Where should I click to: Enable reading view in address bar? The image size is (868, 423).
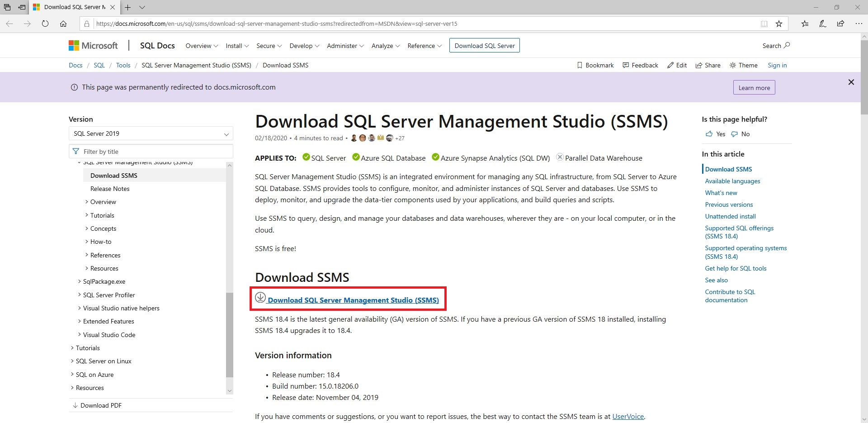[764, 24]
